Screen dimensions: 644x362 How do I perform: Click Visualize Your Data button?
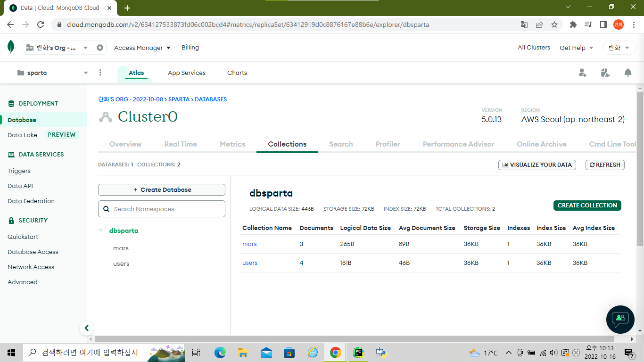pos(537,165)
